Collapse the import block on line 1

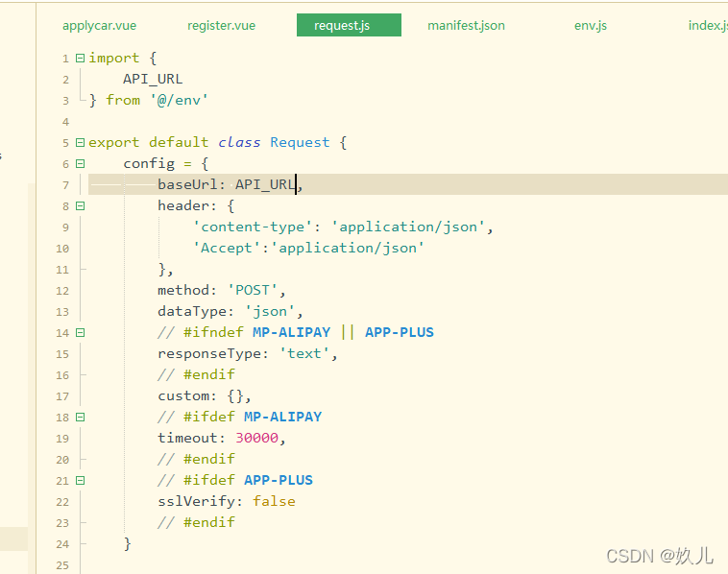tap(80, 58)
